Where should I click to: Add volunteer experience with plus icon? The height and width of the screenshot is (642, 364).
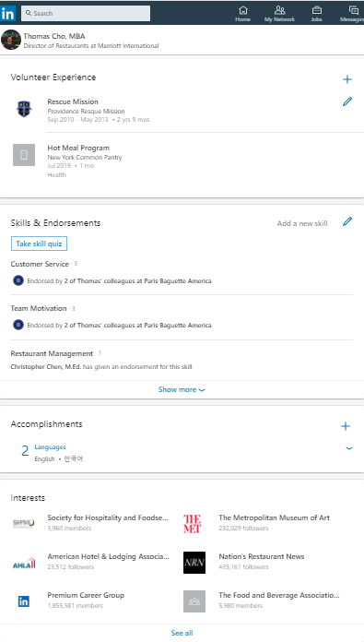[347, 79]
